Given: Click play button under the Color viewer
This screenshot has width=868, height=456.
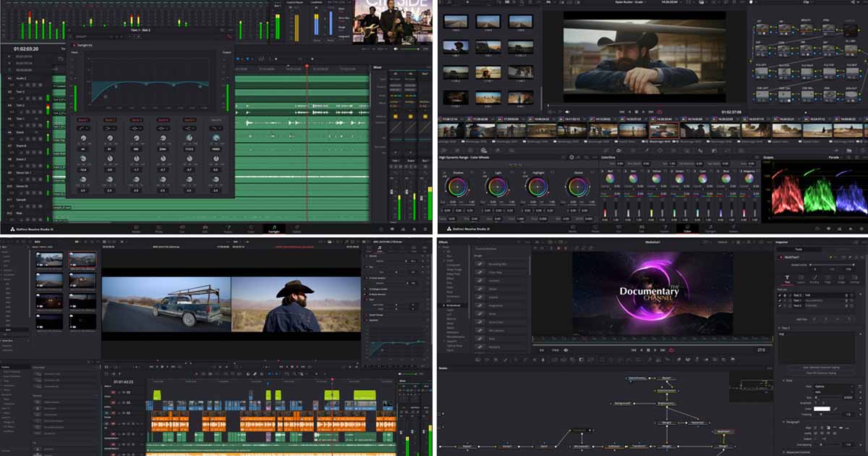Looking at the screenshot, I should pos(643,112).
